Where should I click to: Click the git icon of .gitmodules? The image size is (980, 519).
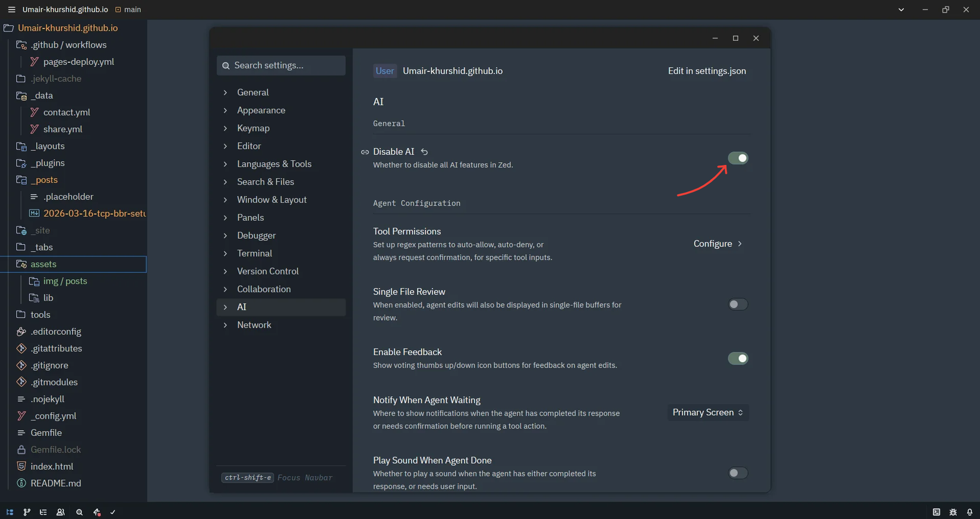[21, 382]
